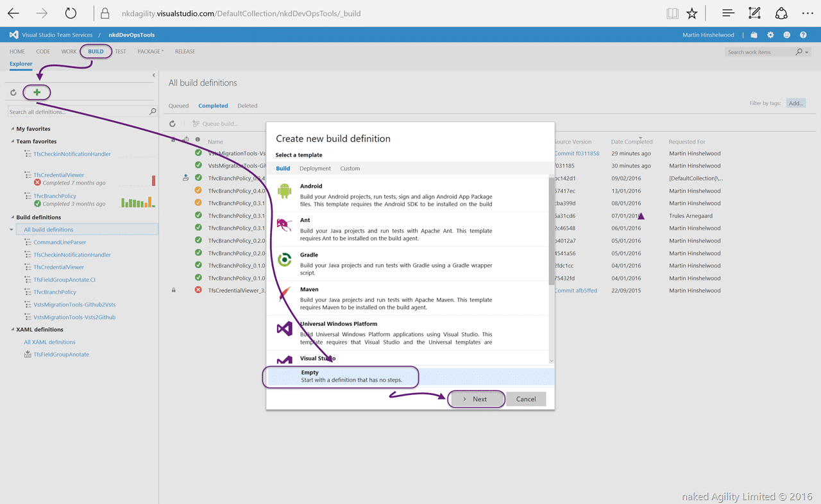
Task: Click the smiley feedback icon
Action: click(787, 35)
